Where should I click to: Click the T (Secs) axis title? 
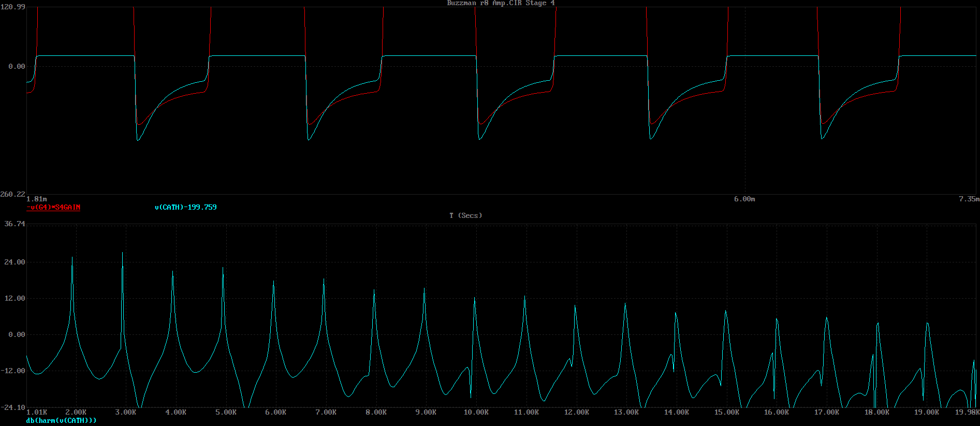tap(465, 215)
